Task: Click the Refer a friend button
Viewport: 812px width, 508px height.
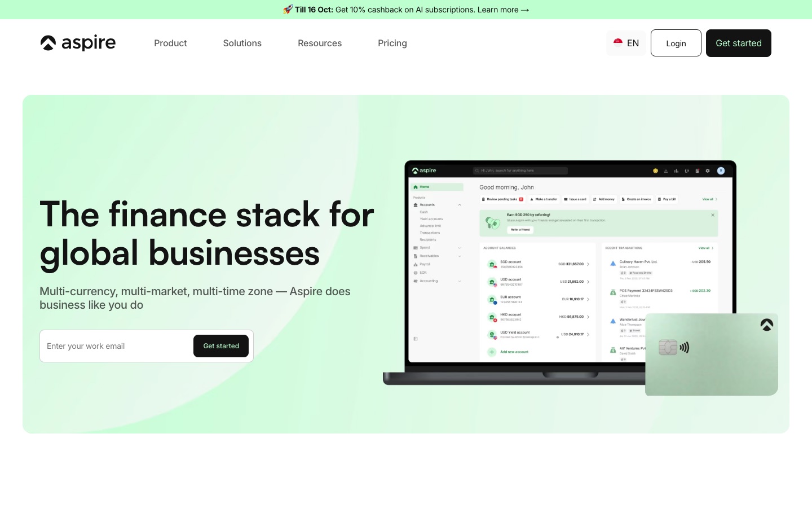Action: tap(520, 230)
